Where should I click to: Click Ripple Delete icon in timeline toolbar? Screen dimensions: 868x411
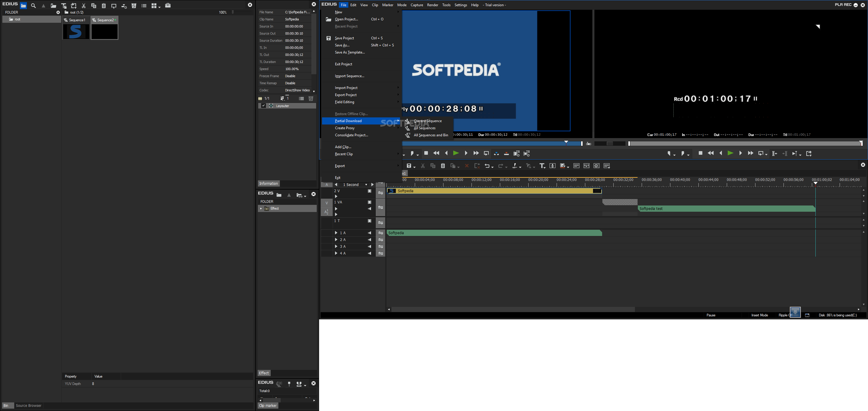coord(477,166)
